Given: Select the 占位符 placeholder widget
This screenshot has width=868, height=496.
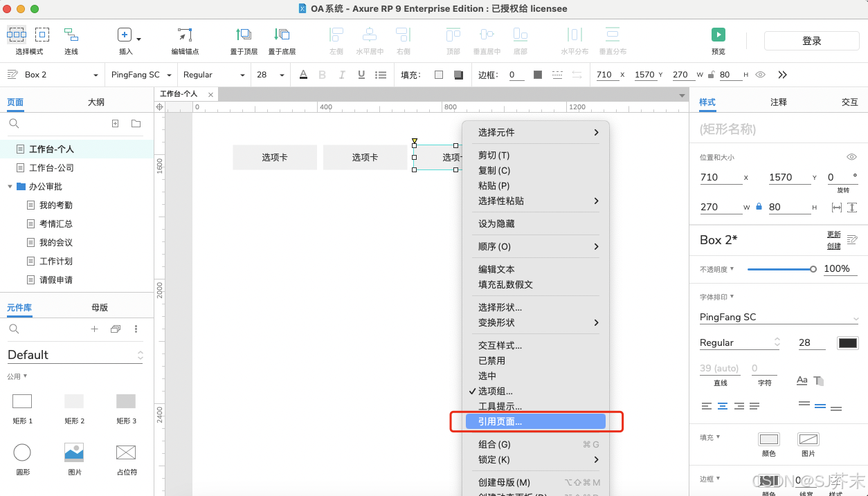Looking at the screenshot, I should (126, 458).
